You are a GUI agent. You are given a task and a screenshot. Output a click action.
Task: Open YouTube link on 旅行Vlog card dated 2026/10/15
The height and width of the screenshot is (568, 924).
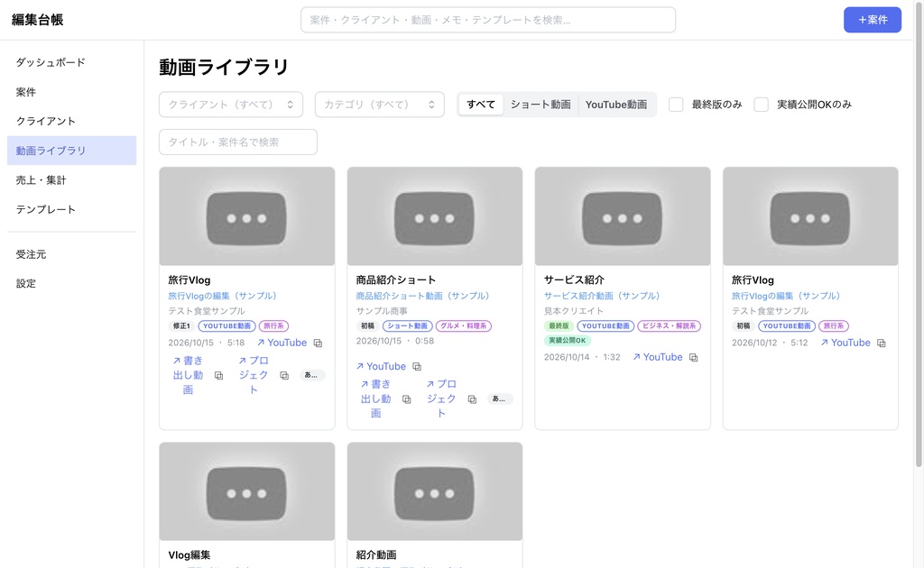coord(282,343)
